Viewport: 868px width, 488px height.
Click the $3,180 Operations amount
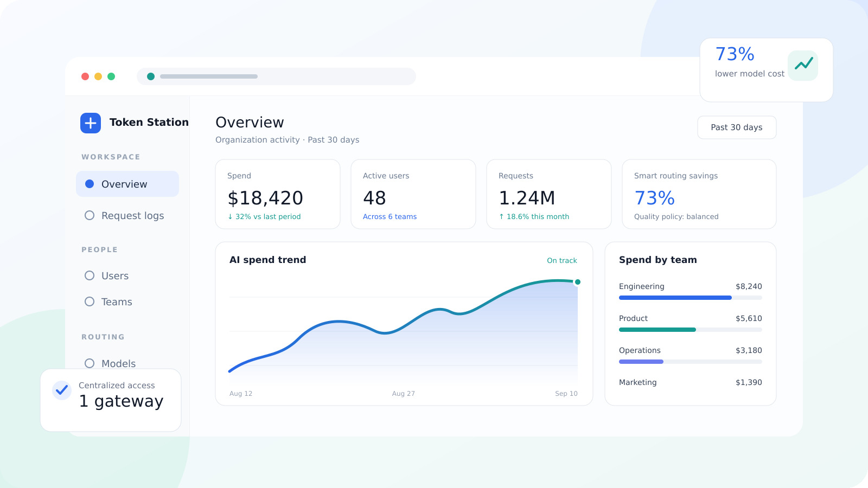pyautogui.click(x=749, y=350)
